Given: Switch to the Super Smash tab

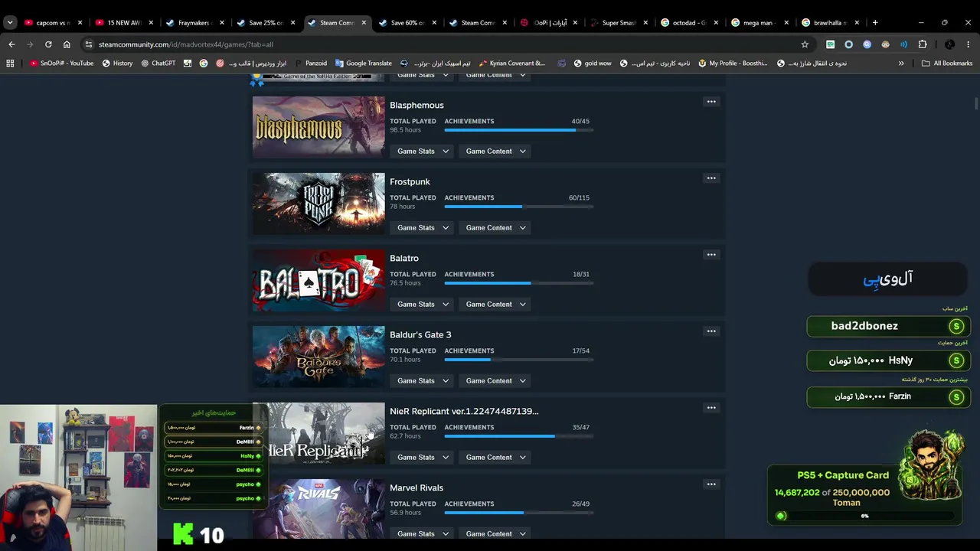Looking at the screenshot, I should (x=619, y=23).
